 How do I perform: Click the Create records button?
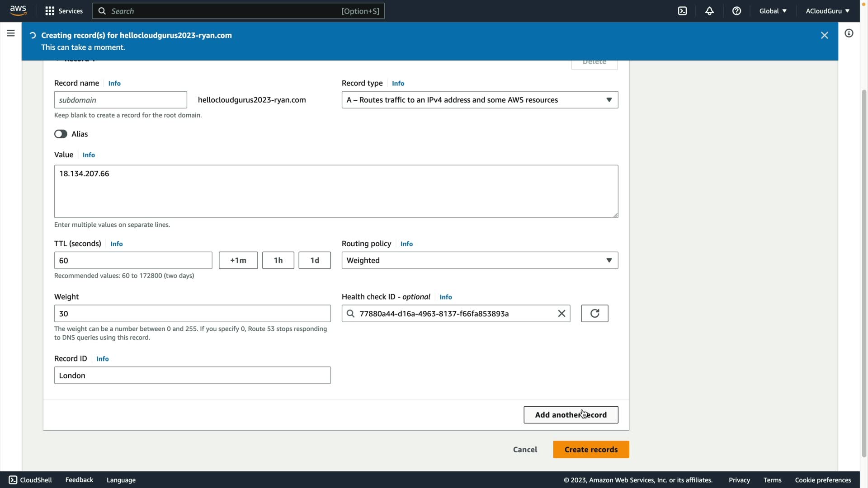(x=591, y=450)
